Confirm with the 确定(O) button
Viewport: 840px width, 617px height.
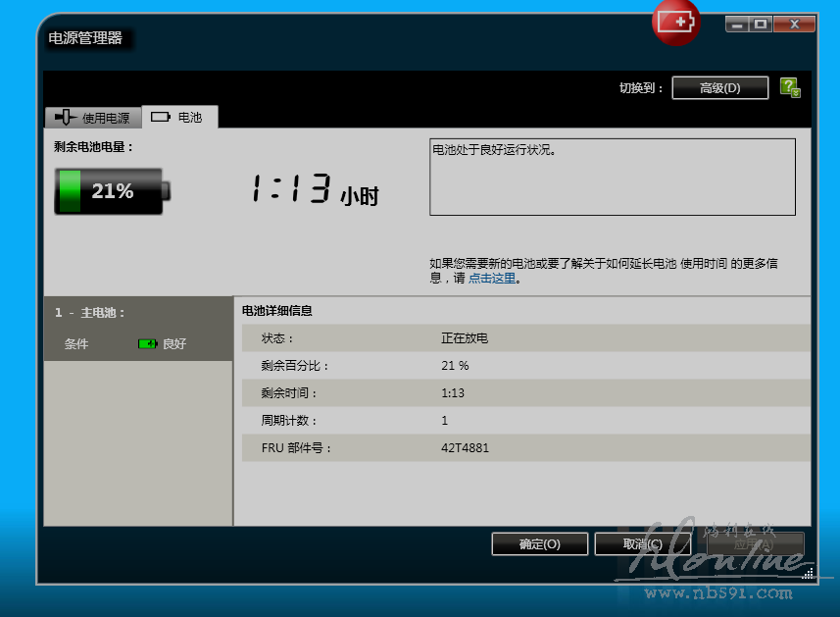[x=539, y=544]
